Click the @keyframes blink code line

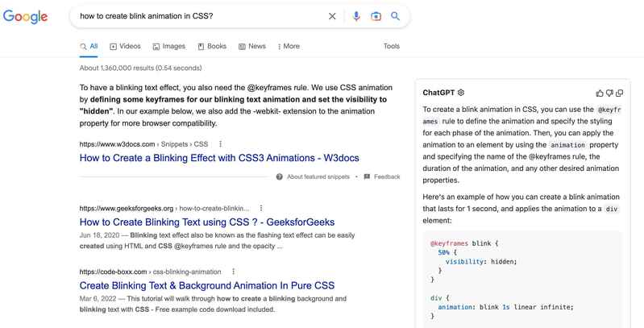pyautogui.click(x=464, y=243)
